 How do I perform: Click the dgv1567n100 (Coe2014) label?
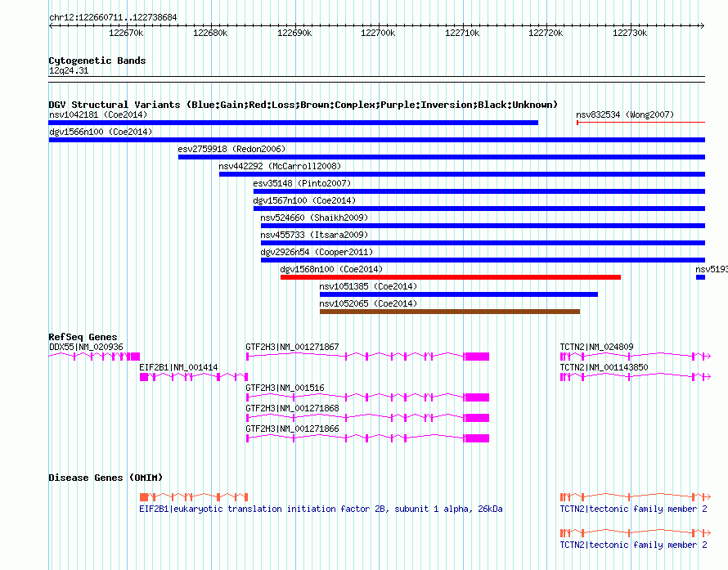click(x=304, y=200)
